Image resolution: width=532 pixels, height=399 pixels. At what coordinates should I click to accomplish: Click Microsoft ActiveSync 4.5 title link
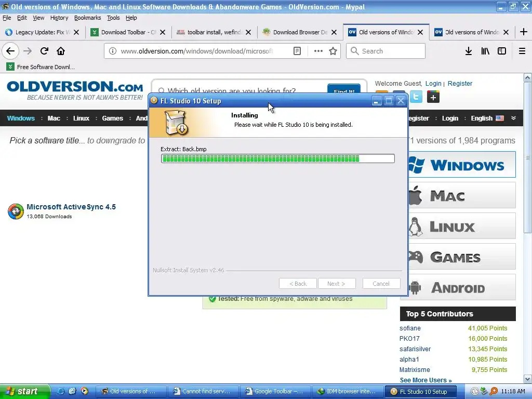(x=71, y=207)
